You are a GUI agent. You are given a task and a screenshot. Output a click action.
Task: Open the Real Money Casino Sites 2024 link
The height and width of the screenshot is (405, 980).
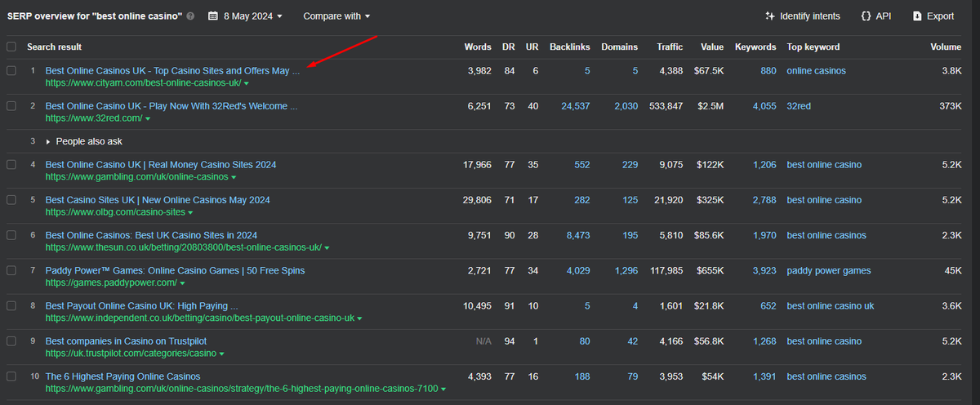point(161,165)
